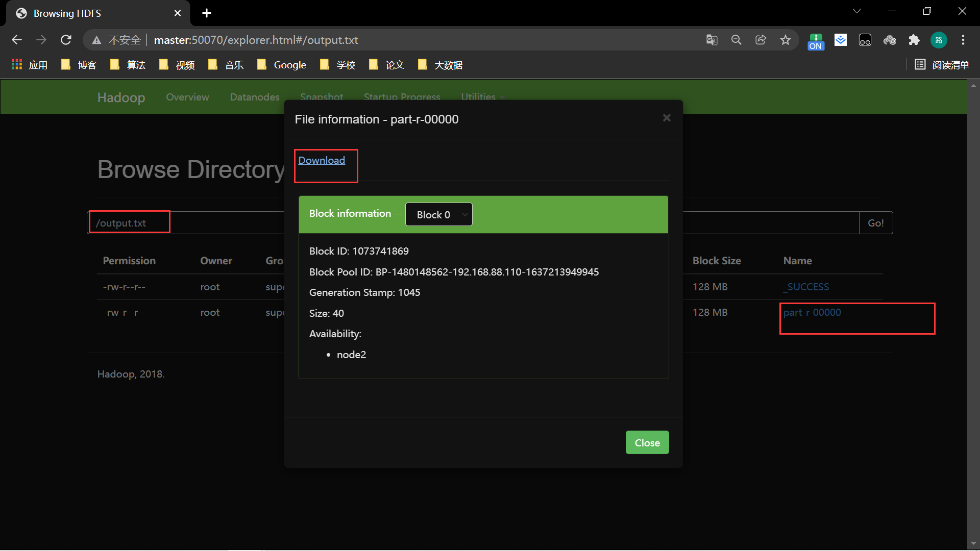Open the tab search chevron dropdown

[x=857, y=11]
